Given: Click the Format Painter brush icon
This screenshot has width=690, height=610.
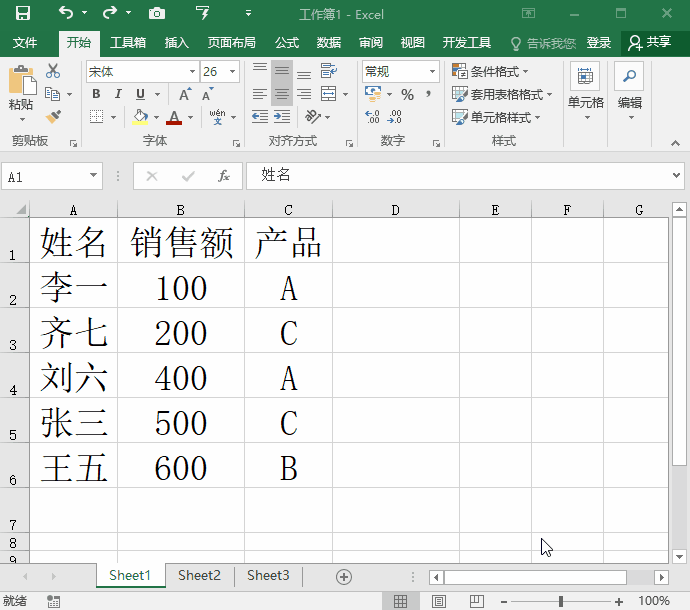Looking at the screenshot, I should click(53, 117).
